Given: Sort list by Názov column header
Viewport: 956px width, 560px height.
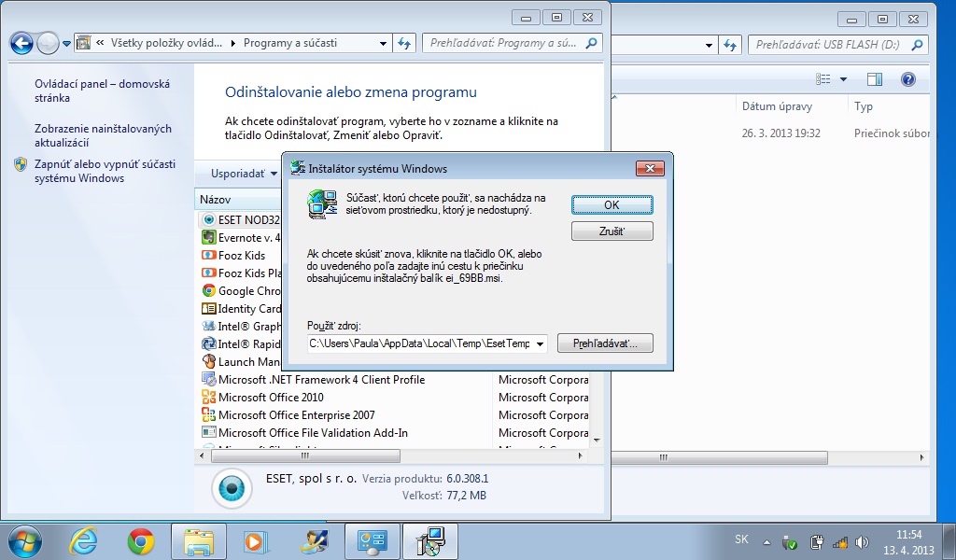Looking at the screenshot, I should click(216, 200).
